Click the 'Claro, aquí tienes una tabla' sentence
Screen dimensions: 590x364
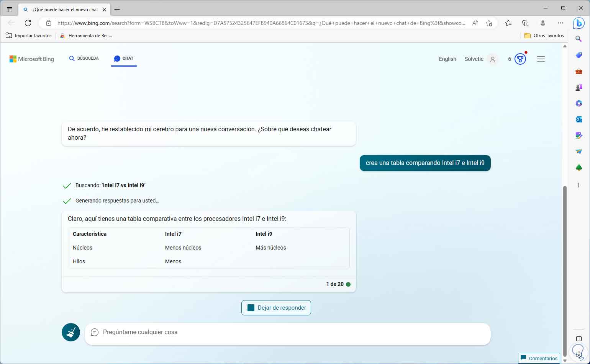pyautogui.click(x=177, y=219)
